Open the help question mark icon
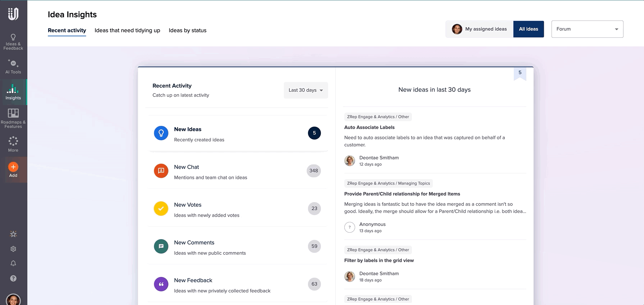The height and width of the screenshot is (305, 644). pyautogui.click(x=13, y=278)
